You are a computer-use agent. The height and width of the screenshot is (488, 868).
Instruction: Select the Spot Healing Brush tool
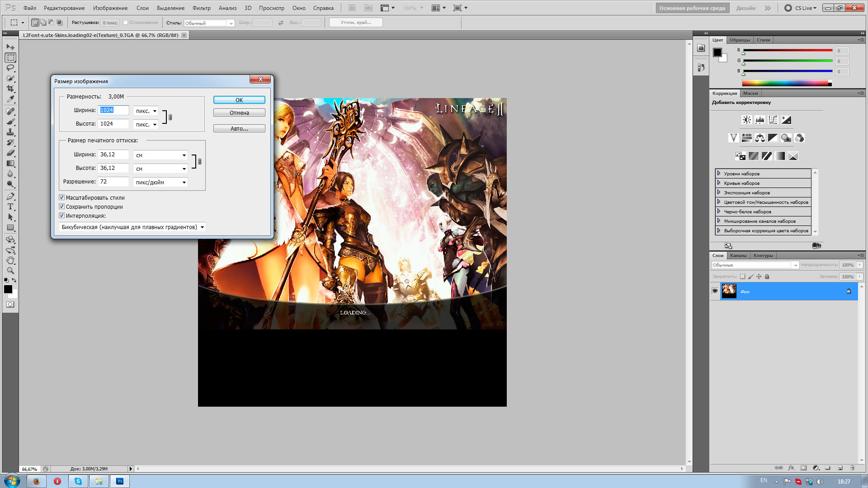[x=10, y=111]
